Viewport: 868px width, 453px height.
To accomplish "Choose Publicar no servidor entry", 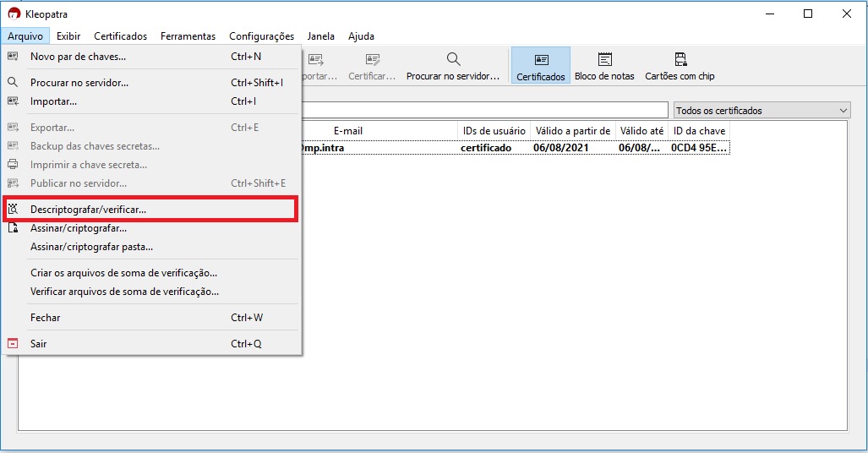I will click(151, 183).
